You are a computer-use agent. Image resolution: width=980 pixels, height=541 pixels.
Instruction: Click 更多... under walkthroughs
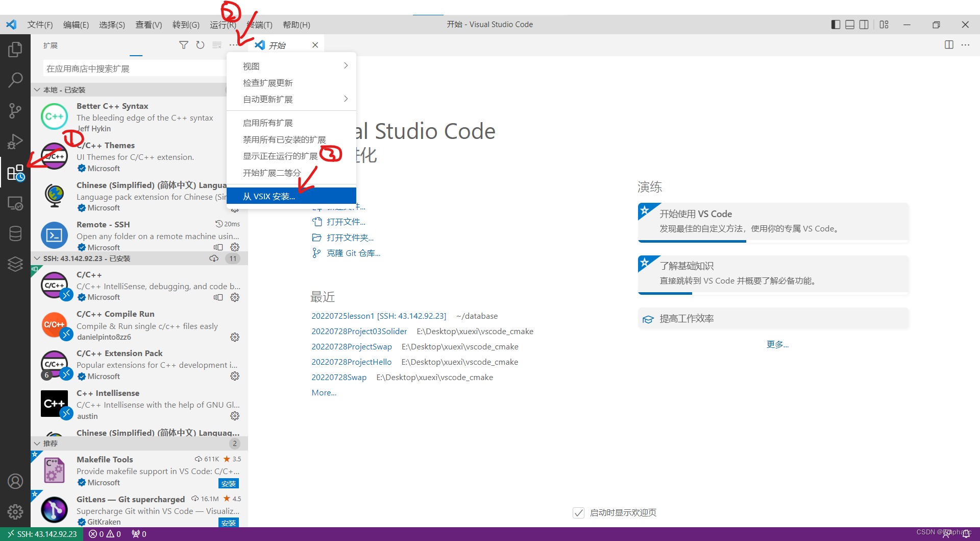(777, 344)
